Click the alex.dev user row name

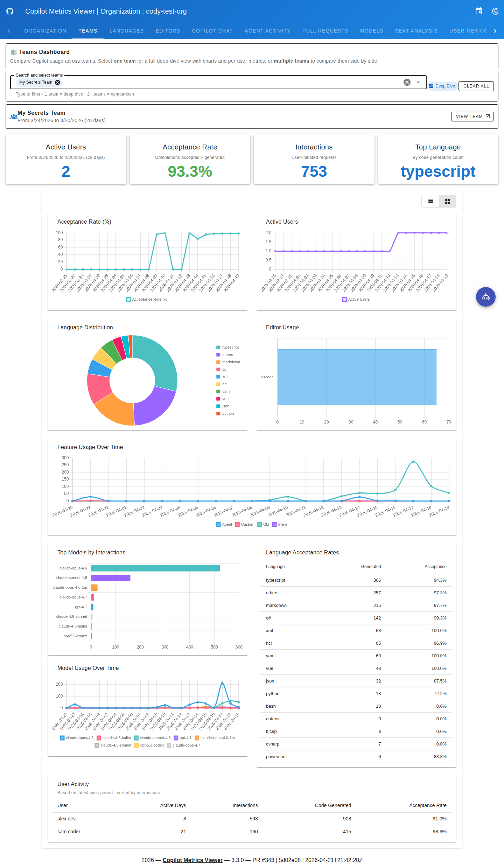66,819
